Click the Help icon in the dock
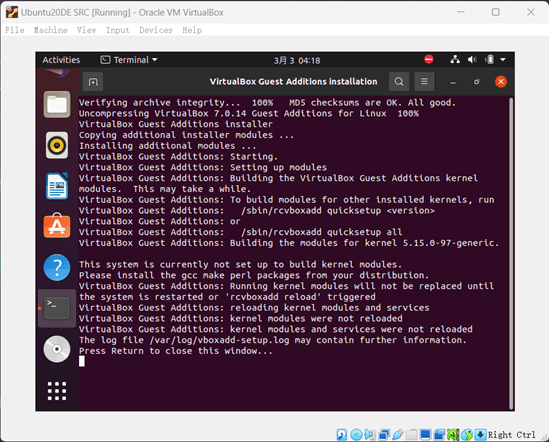Viewport: 549px width, 442px height. pos(57,267)
